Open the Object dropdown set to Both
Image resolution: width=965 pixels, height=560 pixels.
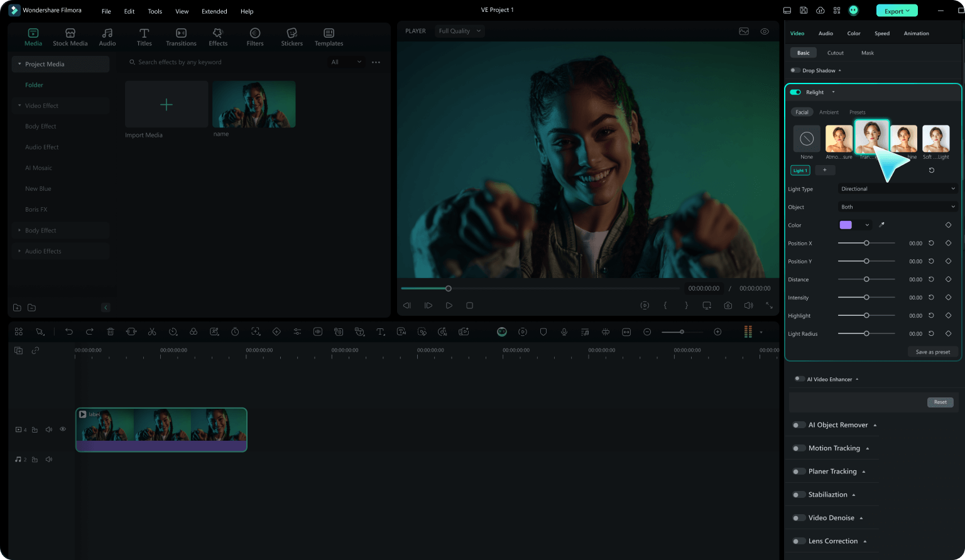pos(898,207)
